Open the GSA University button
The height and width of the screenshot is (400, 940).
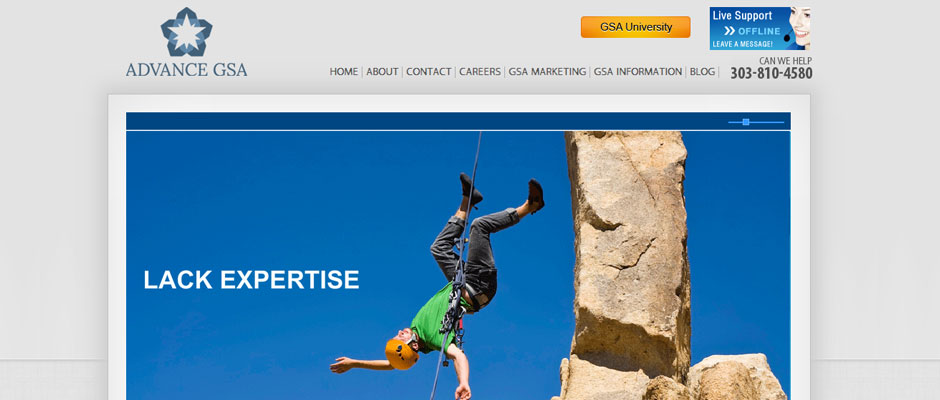point(635,27)
